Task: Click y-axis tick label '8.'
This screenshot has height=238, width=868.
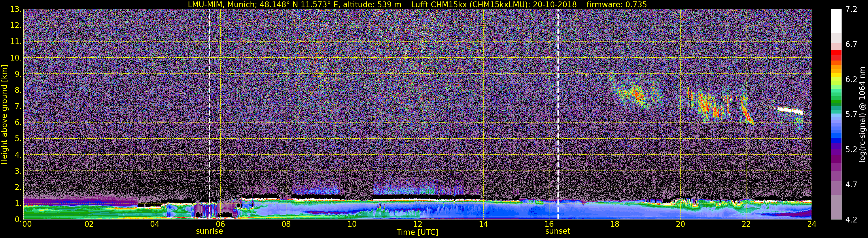Action: point(18,90)
